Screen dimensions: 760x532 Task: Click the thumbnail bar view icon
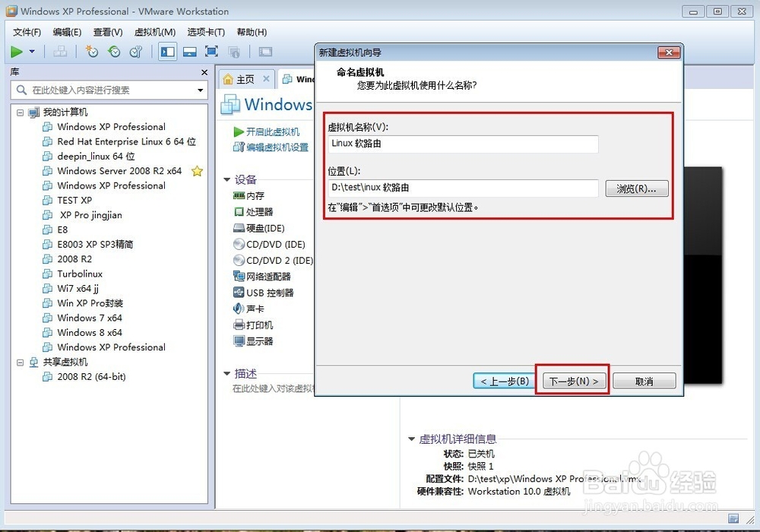[189, 52]
